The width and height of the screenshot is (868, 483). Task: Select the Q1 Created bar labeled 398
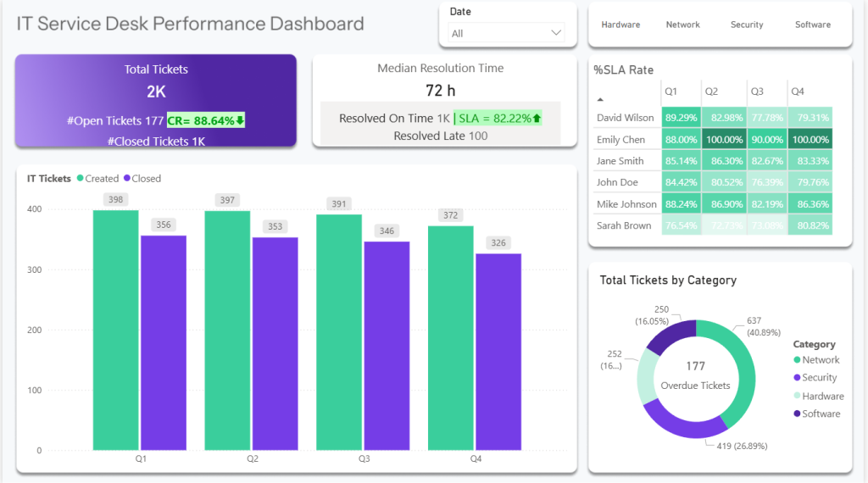coord(115,330)
